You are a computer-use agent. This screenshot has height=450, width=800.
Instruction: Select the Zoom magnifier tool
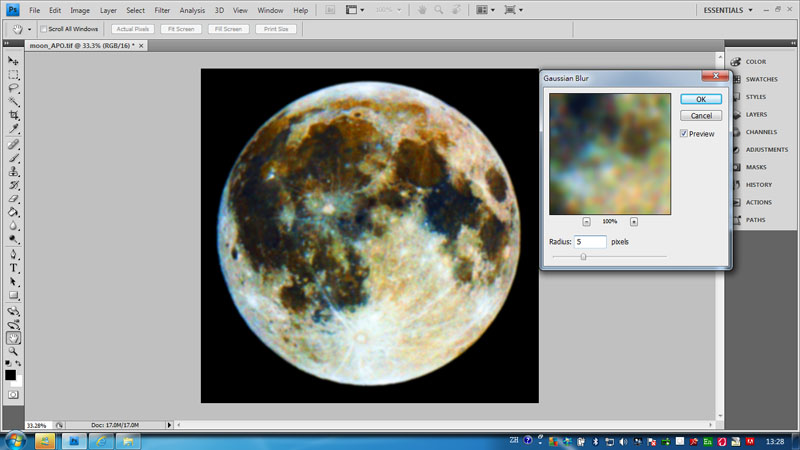click(14, 352)
